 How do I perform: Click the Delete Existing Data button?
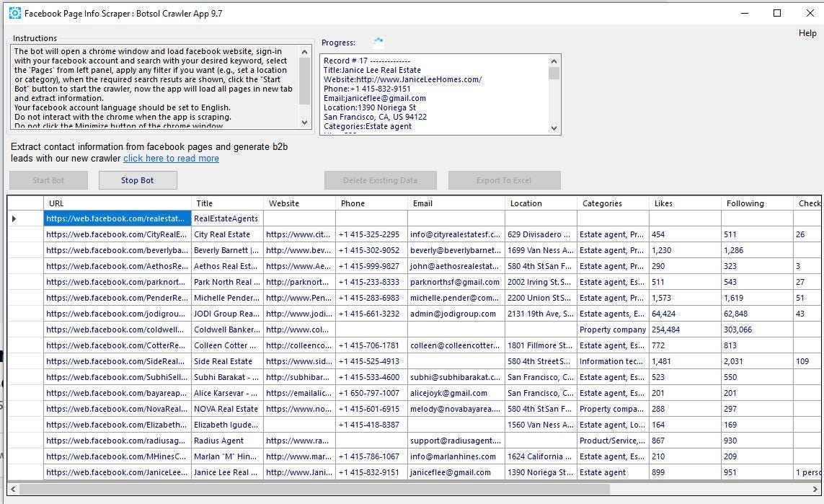[x=381, y=180]
